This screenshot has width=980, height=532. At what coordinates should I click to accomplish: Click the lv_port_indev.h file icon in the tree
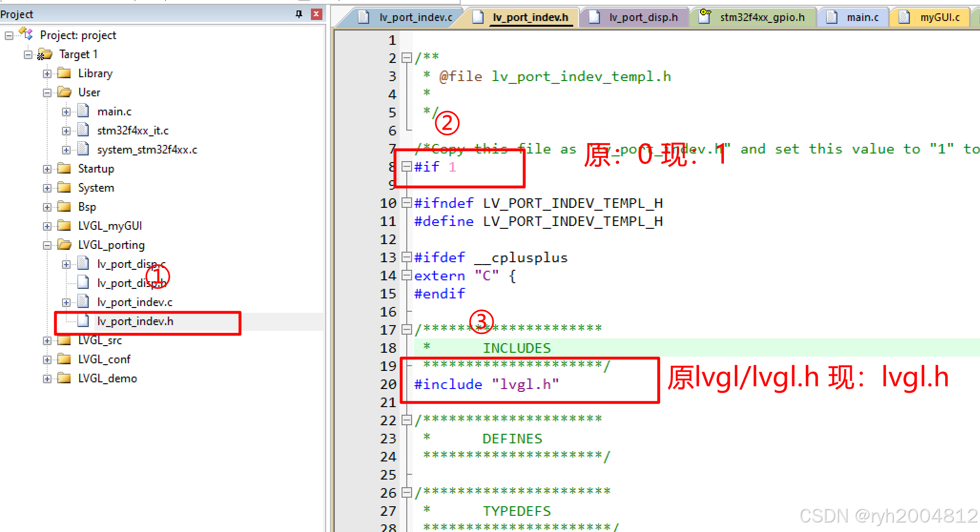pyautogui.click(x=83, y=321)
